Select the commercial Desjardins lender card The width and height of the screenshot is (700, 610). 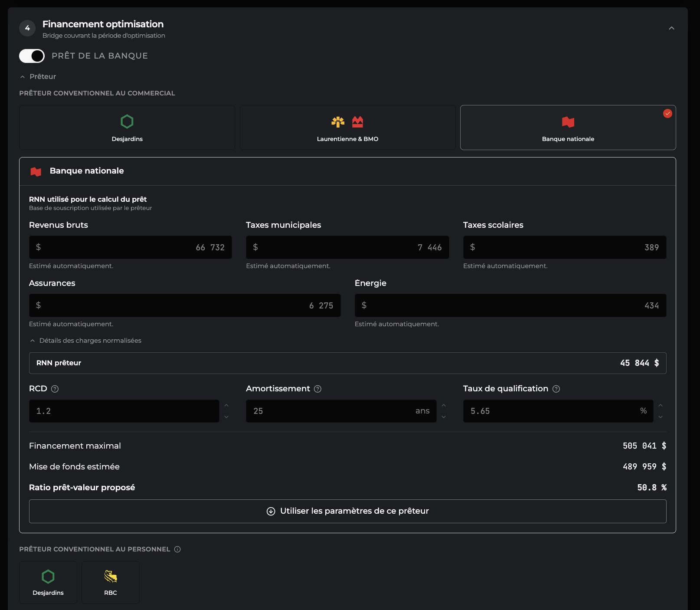[x=127, y=128]
